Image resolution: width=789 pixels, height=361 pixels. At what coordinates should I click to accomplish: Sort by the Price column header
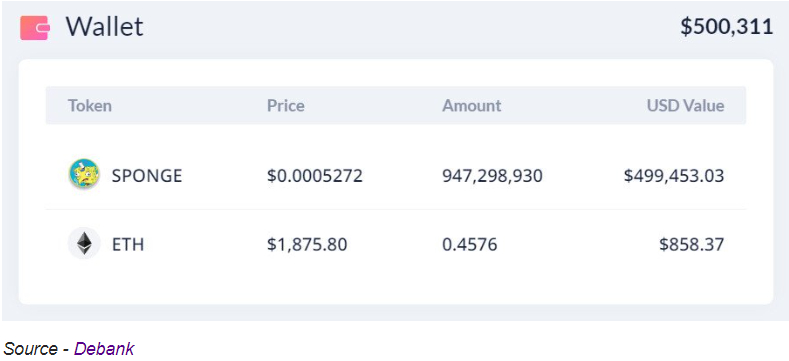click(x=286, y=106)
